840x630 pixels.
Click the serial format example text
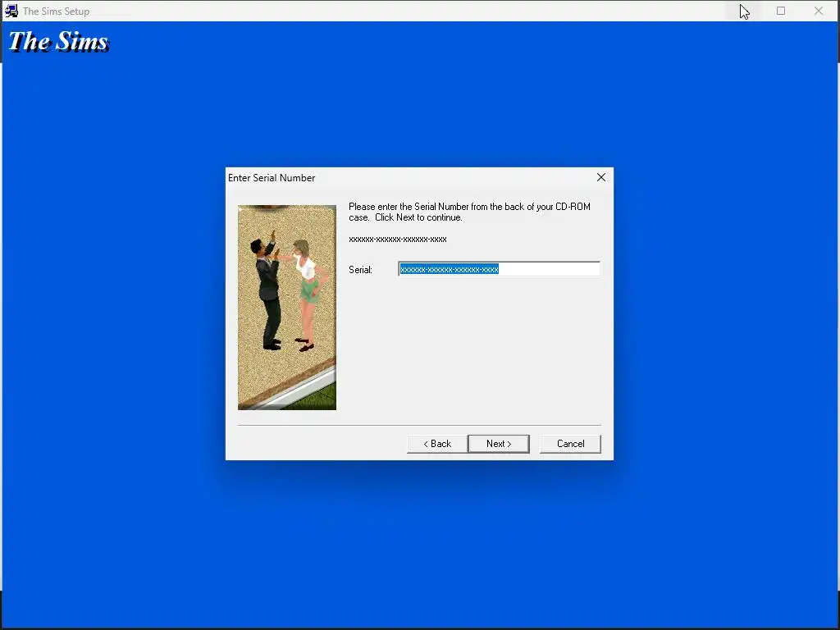[x=398, y=240]
